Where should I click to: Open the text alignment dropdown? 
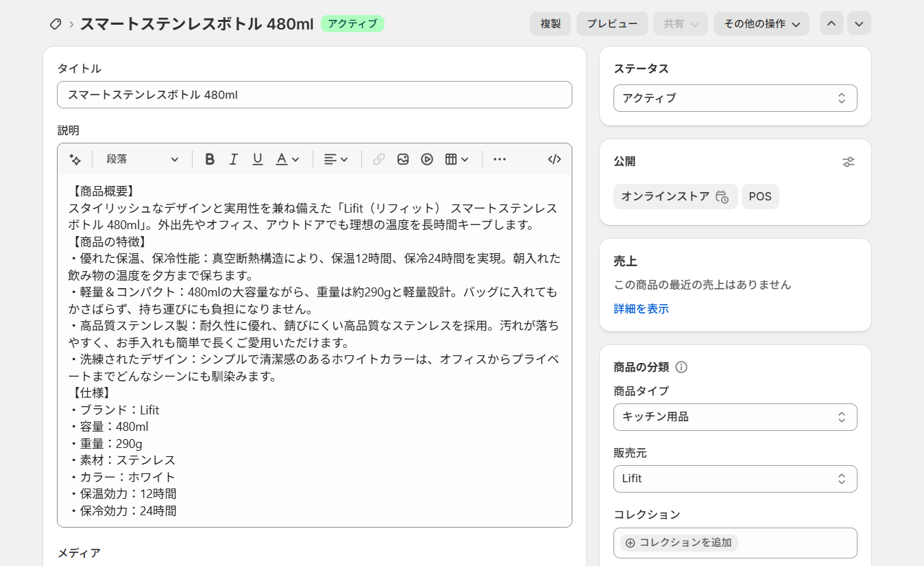[336, 159]
